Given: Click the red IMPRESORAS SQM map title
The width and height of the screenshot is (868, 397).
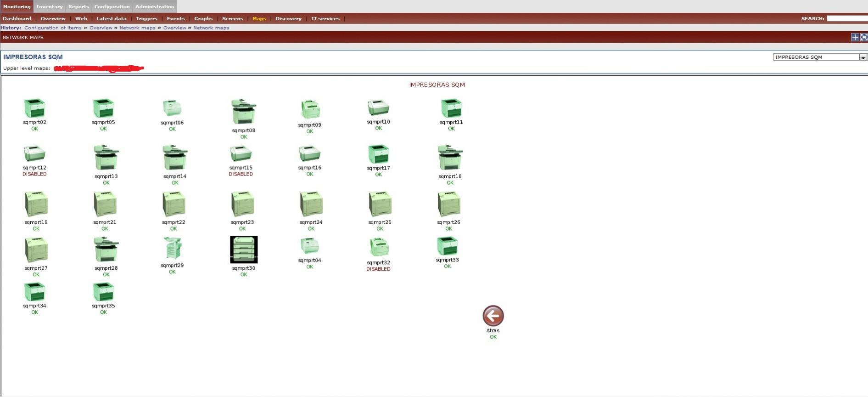Looking at the screenshot, I should click(x=437, y=85).
